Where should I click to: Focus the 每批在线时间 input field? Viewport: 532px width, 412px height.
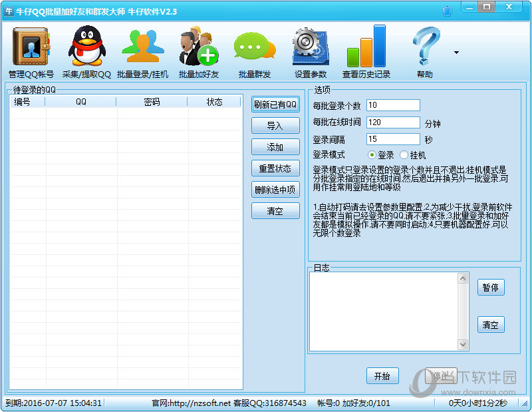click(393, 122)
